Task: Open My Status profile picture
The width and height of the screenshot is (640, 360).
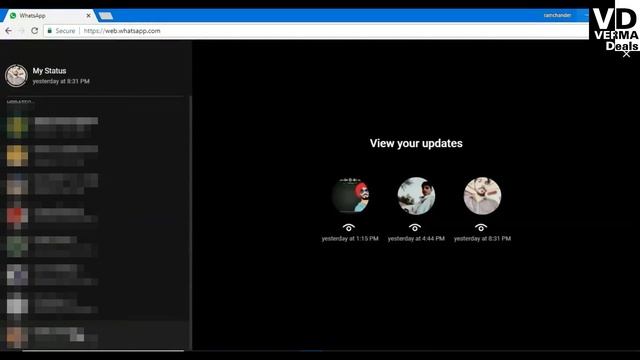Action: coord(16,76)
